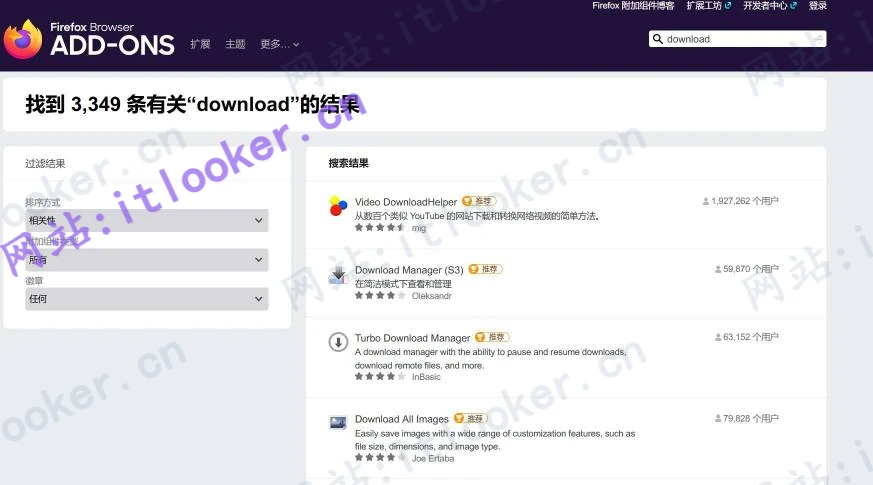Open Download Manager (S3) title link
This screenshot has height=485, width=873.
pyautogui.click(x=409, y=270)
